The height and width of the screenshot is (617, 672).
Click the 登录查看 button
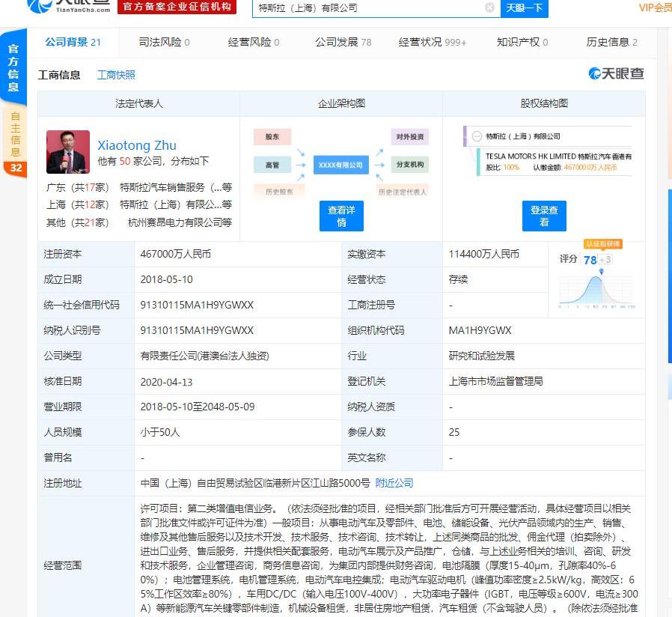tap(544, 216)
